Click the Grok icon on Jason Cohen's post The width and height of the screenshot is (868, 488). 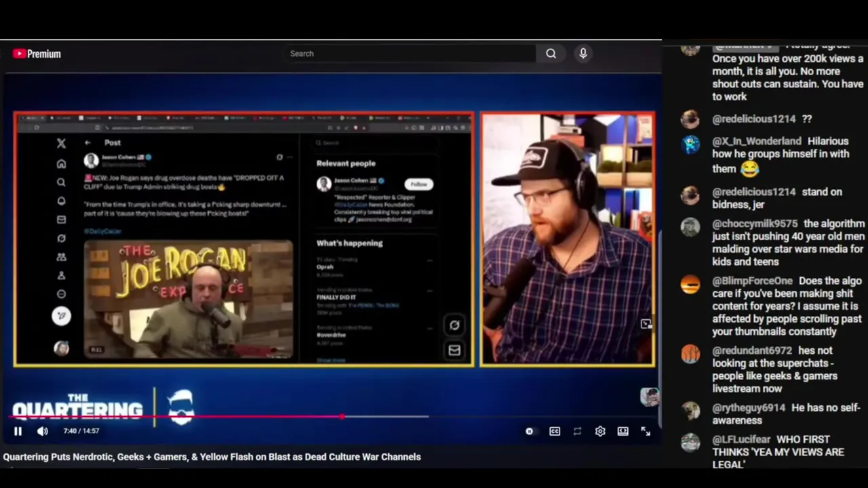click(x=279, y=157)
